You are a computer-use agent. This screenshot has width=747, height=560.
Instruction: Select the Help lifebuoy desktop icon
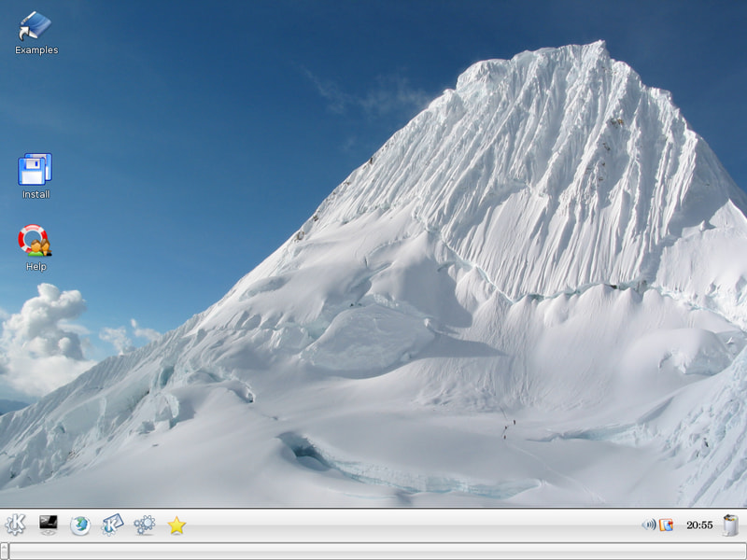(x=35, y=241)
